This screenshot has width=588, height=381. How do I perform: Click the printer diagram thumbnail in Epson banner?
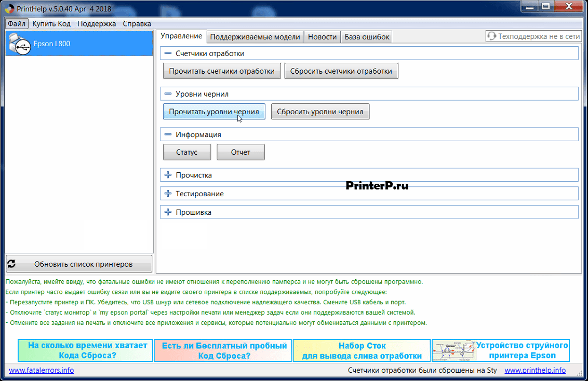[454, 351]
